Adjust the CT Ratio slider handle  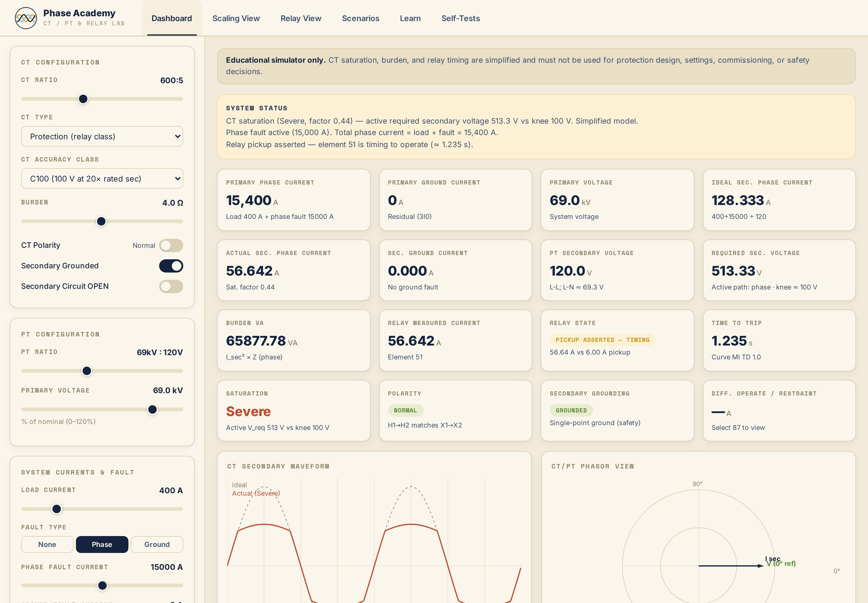tap(83, 99)
